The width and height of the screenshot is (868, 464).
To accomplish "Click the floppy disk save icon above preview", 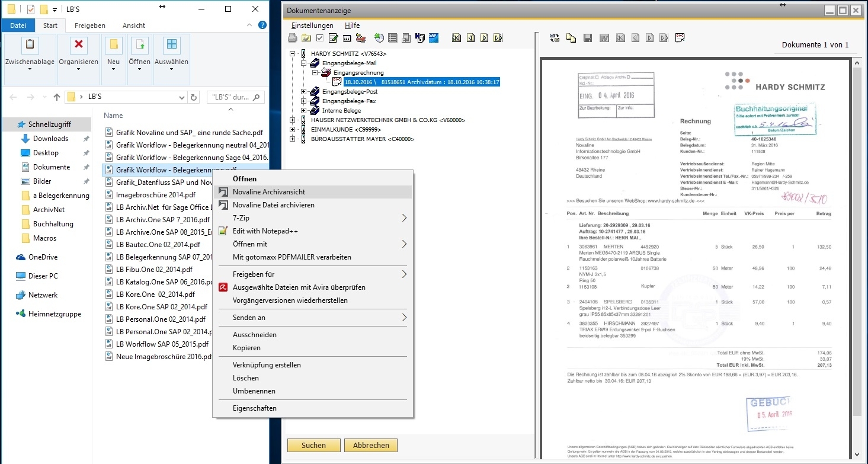I will pos(588,38).
